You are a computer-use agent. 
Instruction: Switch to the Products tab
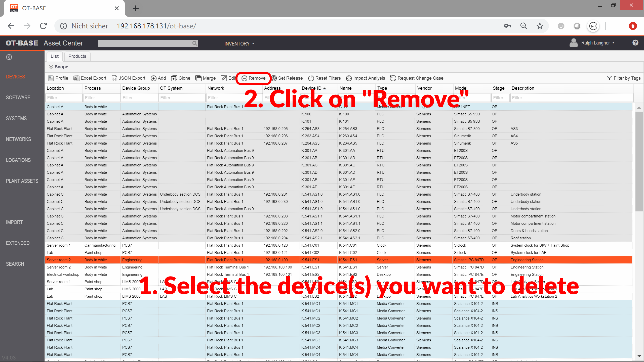pyautogui.click(x=77, y=56)
